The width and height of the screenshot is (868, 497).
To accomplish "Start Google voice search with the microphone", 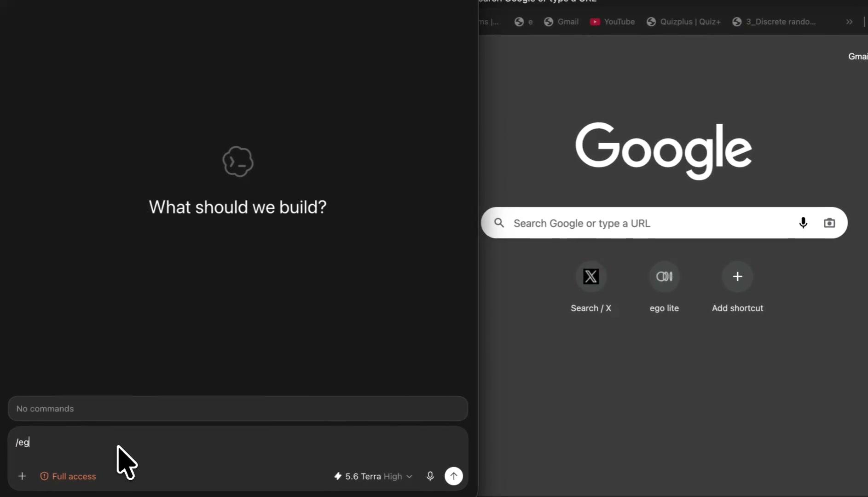I will pos(803,223).
